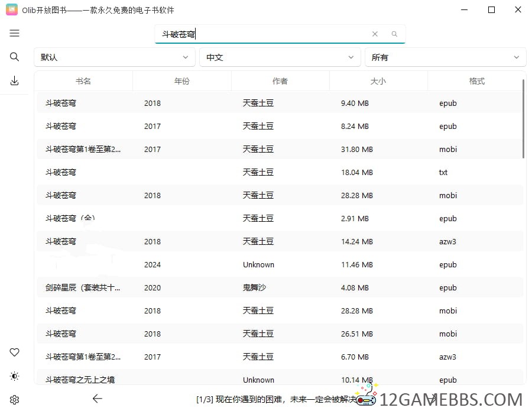Image resolution: width=532 pixels, height=414 pixels.
Task: Open the hamburger navigation menu
Action: 14,33
